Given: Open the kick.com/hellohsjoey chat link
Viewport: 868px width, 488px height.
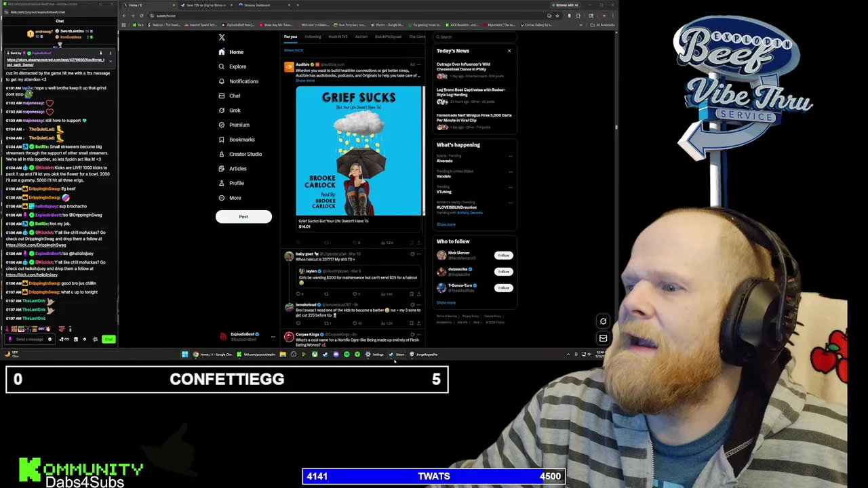Looking at the screenshot, I should point(32,274).
